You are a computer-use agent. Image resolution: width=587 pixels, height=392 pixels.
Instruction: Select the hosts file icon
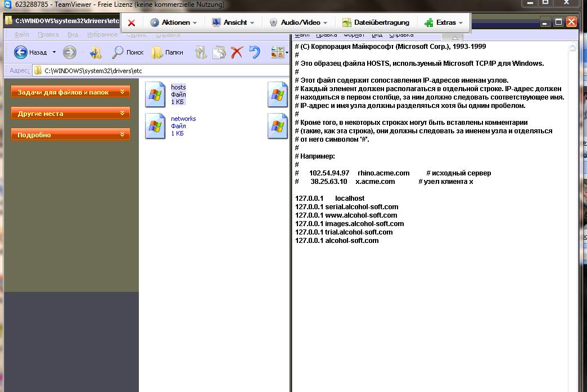[x=155, y=94]
